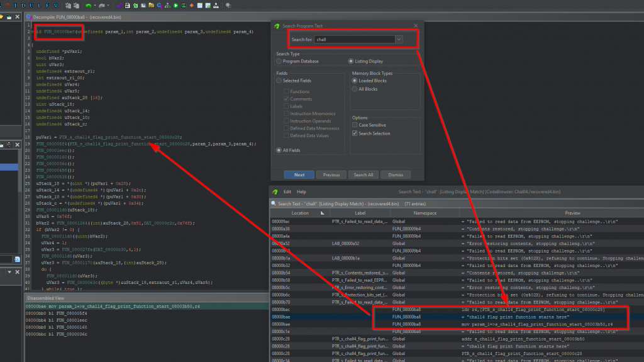
Task: Open Edit menu in search results window
Action: point(287,191)
